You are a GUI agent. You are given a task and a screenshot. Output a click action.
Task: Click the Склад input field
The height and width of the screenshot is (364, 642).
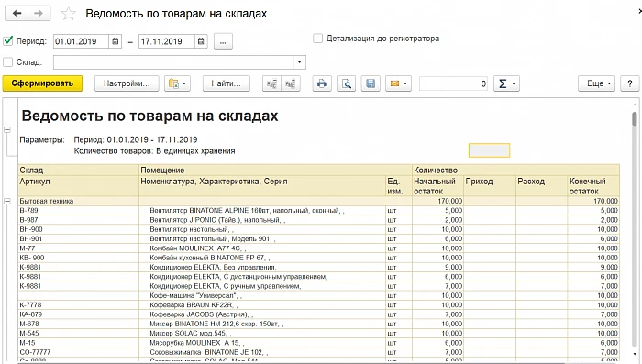[x=173, y=62]
